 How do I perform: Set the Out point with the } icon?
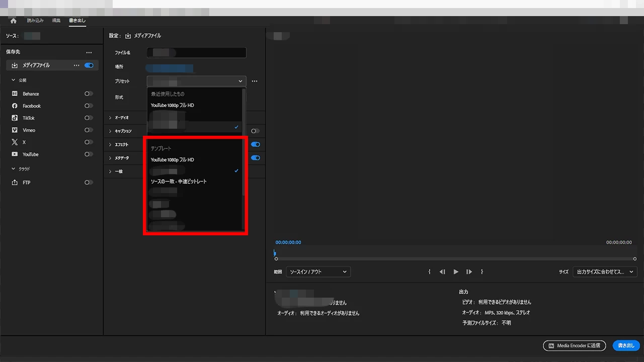click(482, 271)
